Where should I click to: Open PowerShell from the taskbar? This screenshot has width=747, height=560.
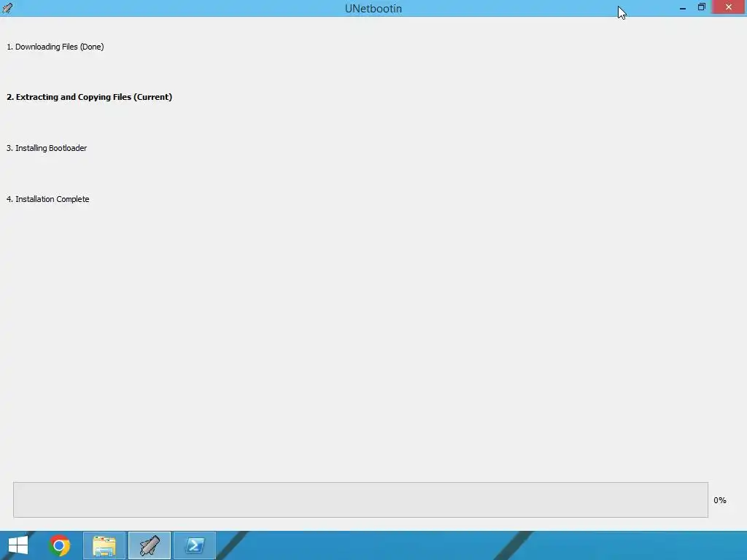[195, 545]
